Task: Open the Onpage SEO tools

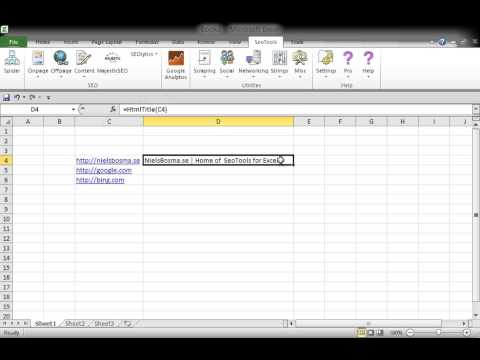Action: [x=38, y=64]
